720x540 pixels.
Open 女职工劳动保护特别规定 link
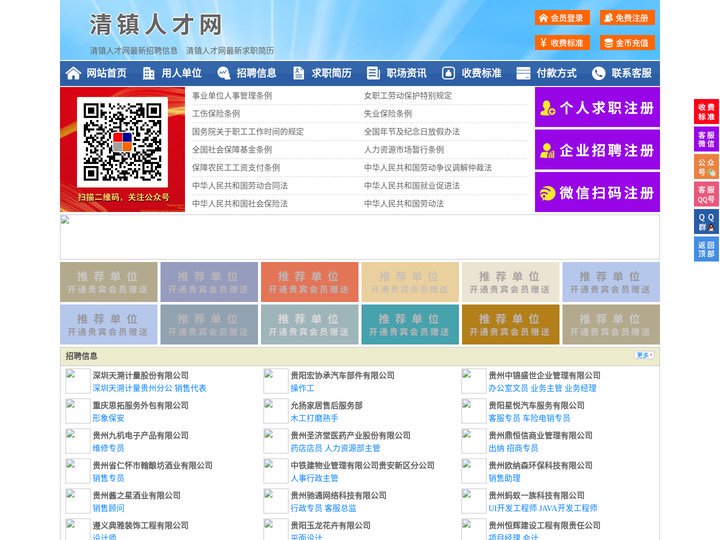[408, 96]
